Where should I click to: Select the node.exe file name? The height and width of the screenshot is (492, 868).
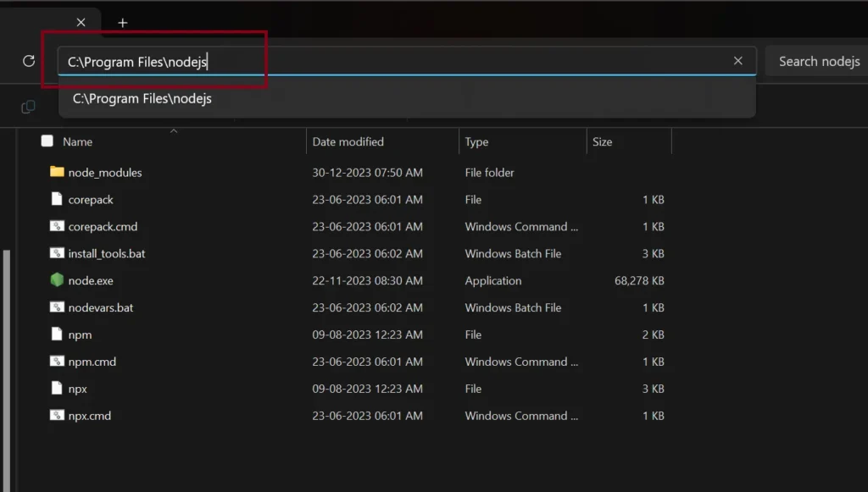pyautogui.click(x=91, y=281)
